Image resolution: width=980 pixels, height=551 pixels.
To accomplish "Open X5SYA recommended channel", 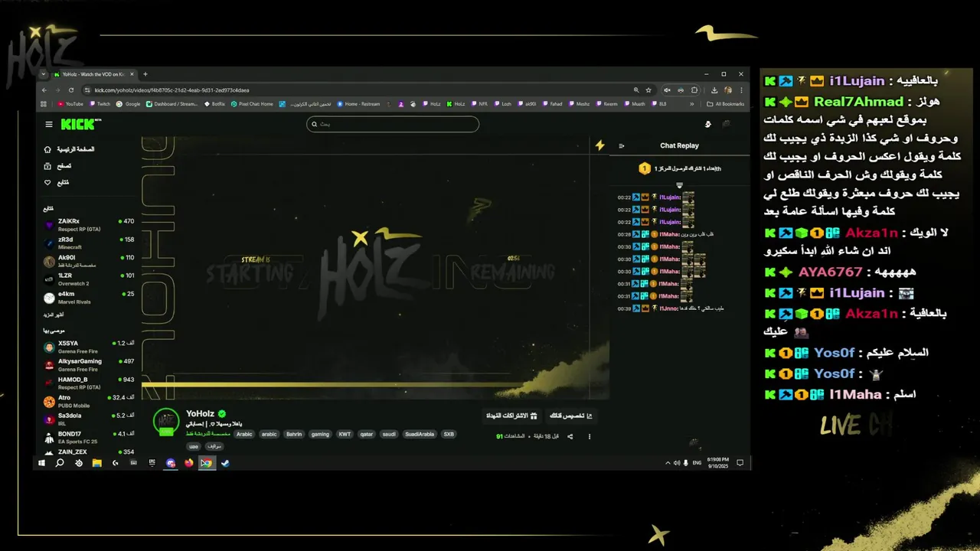I will tap(89, 347).
